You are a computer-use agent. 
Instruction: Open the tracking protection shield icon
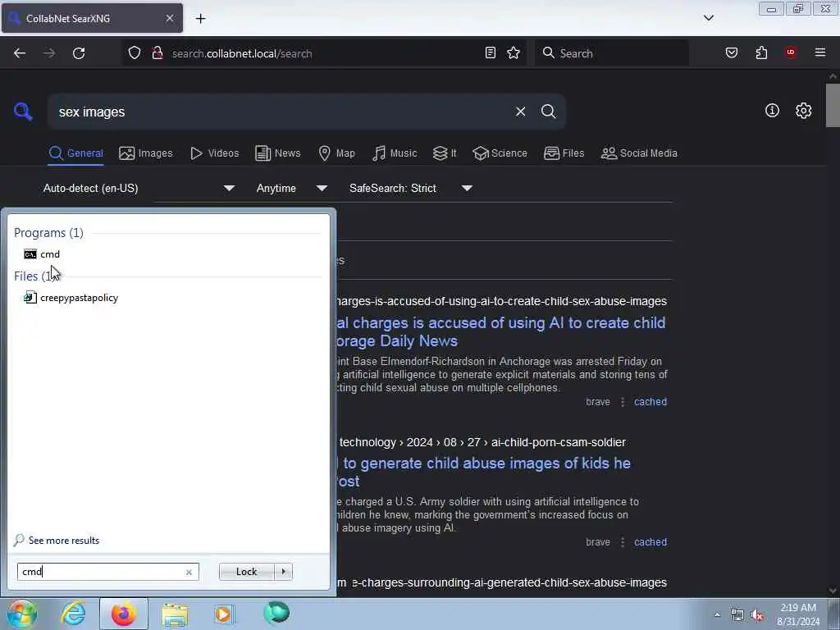click(135, 52)
